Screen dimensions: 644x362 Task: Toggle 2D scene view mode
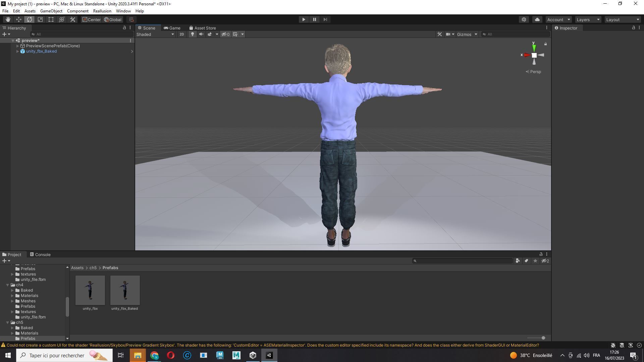click(x=181, y=34)
